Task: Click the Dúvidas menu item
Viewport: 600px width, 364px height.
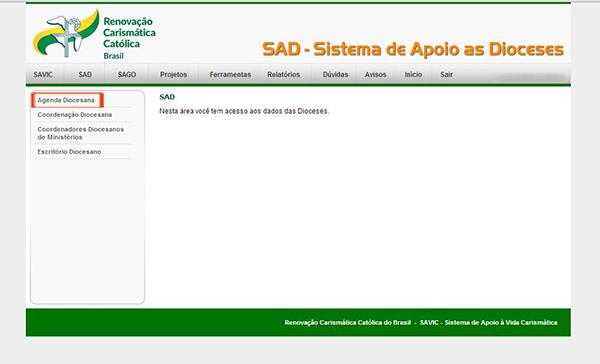Action: click(x=335, y=75)
